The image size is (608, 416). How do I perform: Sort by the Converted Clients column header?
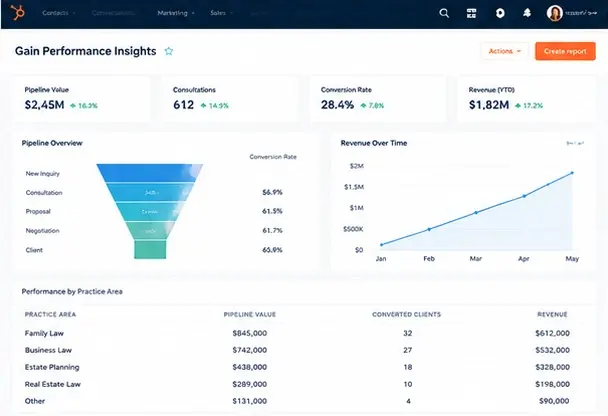click(x=407, y=314)
